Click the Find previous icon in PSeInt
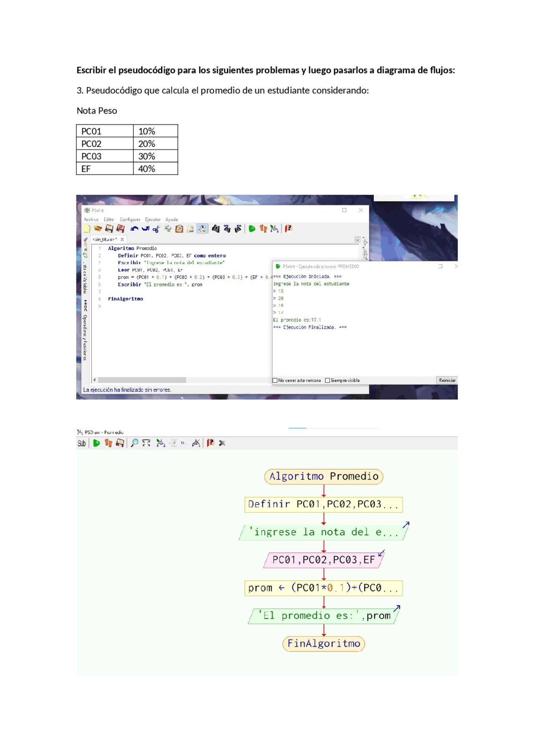Image resolution: width=534 pixels, height=756 pixels. [227, 229]
